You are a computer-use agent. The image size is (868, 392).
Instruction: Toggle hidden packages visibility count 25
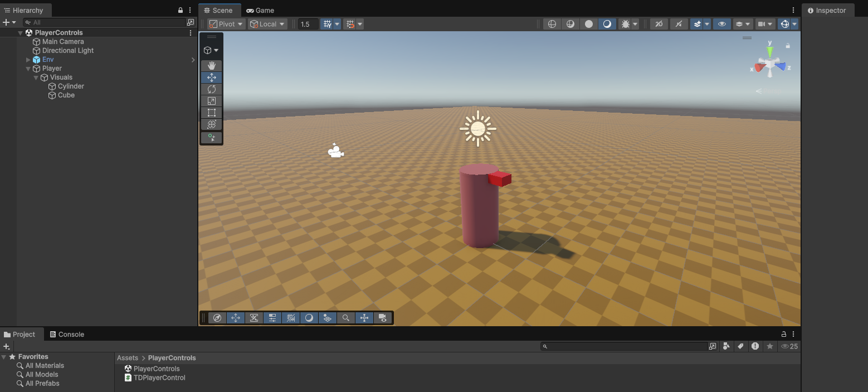click(789, 346)
